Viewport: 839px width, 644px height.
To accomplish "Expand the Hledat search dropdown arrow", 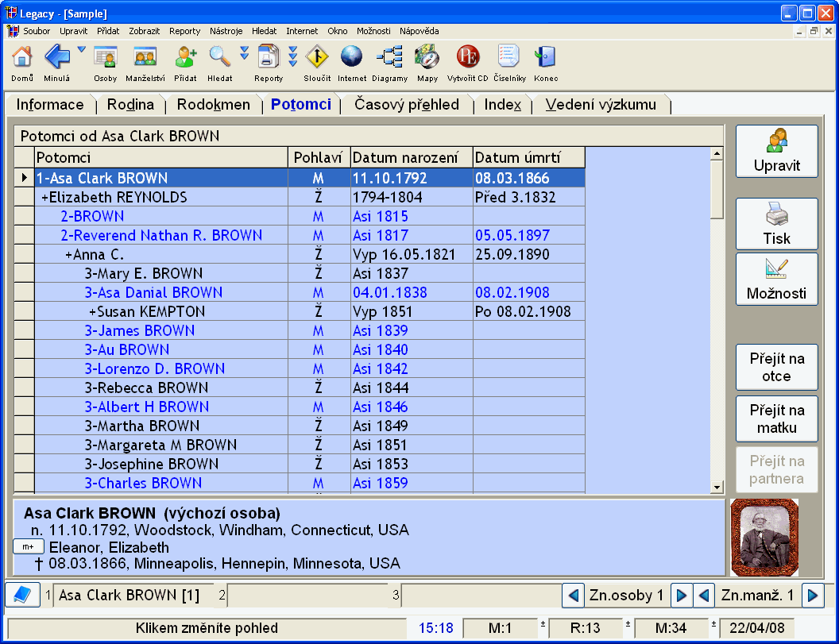I will tap(245, 54).
